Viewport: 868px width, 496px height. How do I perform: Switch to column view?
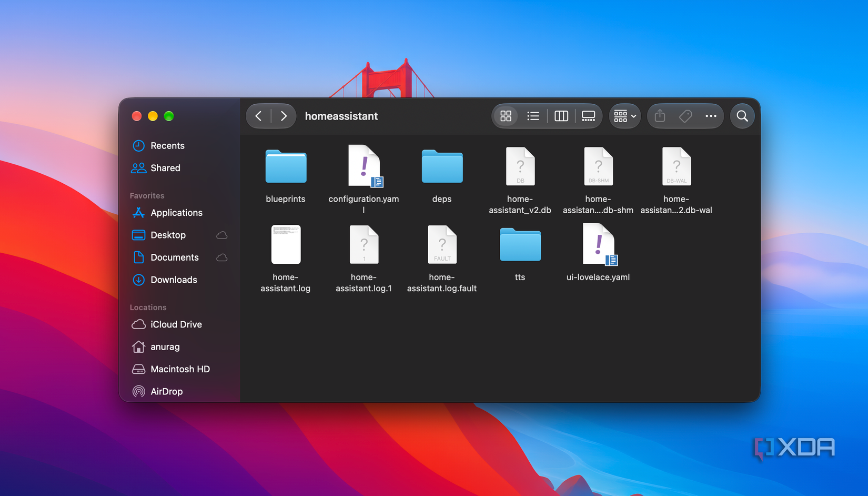click(561, 116)
